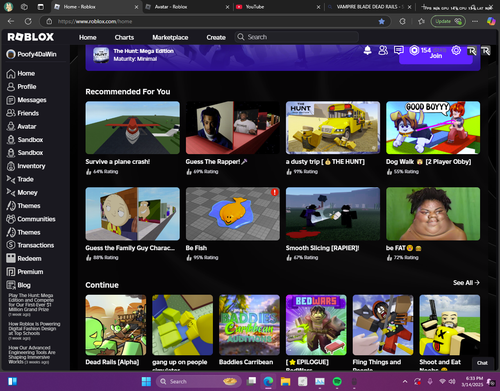Click the browser Update button

point(448,21)
